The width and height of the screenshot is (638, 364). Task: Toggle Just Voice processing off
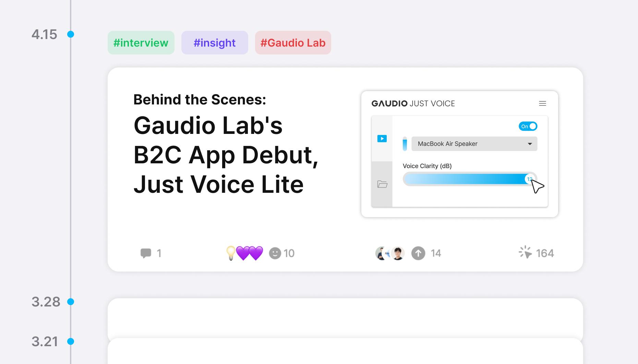click(x=528, y=126)
